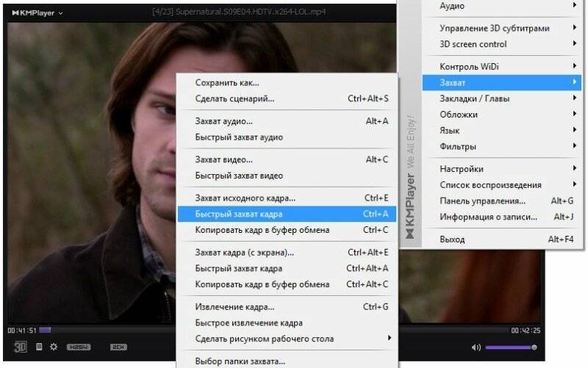The width and height of the screenshot is (588, 368).
Task: Choose Выход to exit player
Action: 502,239
